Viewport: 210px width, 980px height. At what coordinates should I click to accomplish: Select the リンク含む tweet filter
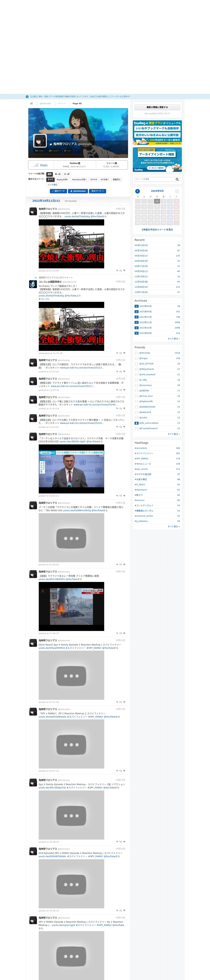[53, 185]
